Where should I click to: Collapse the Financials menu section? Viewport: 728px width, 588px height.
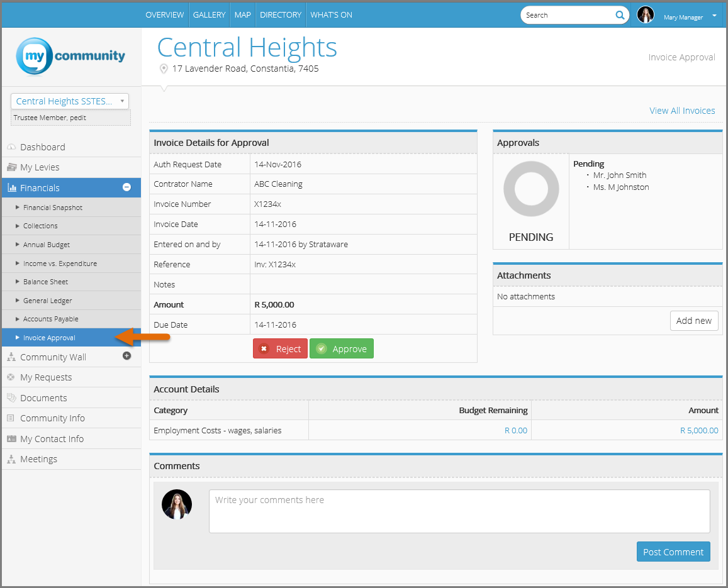click(126, 187)
